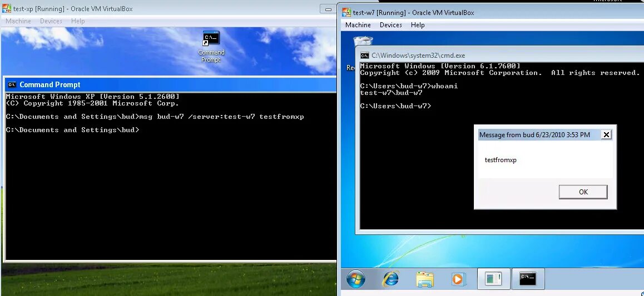The height and width of the screenshot is (296, 644).
Task: Open Machine menu in test-xp window
Action: point(18,21)
